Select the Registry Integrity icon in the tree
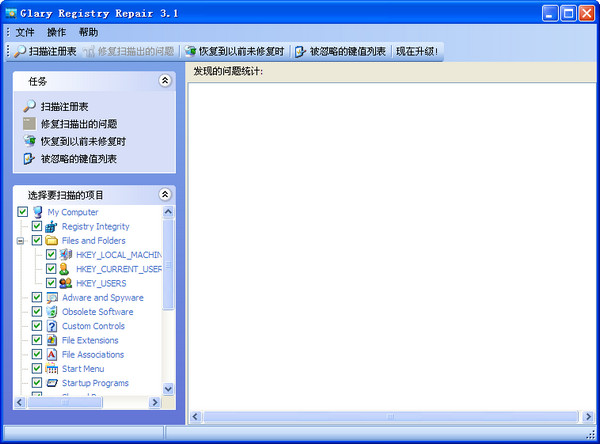Screen dimensions: 600x444 pos(51,226)
